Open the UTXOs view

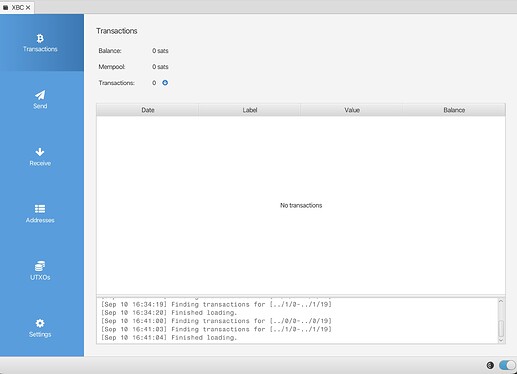coord(40,271)
